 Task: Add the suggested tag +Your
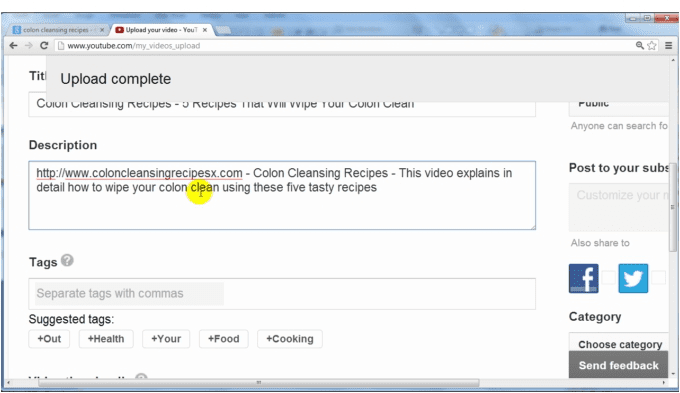[x=166, y=339]
